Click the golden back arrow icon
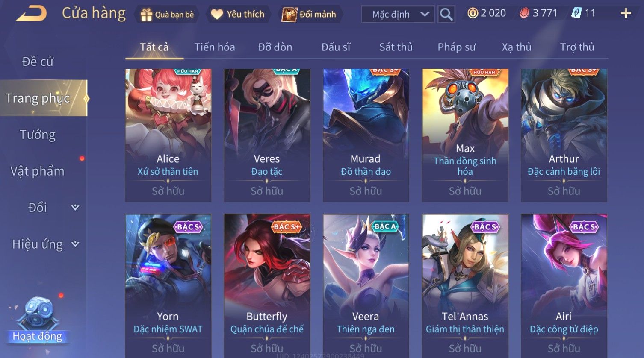644x358 pixels. point(31,14)
